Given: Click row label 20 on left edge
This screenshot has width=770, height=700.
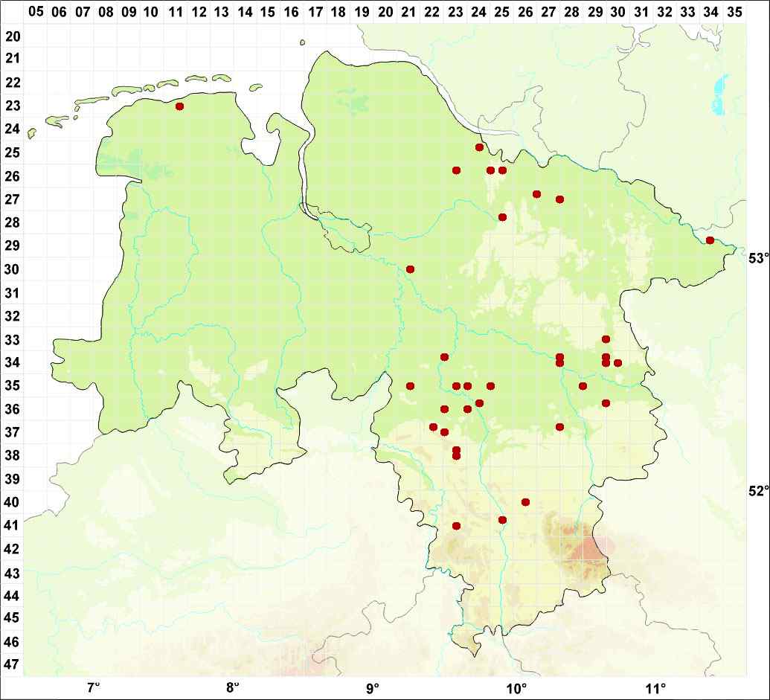Looking at the screenshot, I should pos(13,36).
